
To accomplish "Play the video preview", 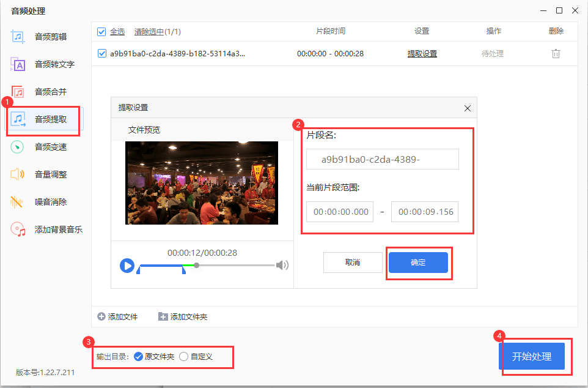I will pos(127,265).
